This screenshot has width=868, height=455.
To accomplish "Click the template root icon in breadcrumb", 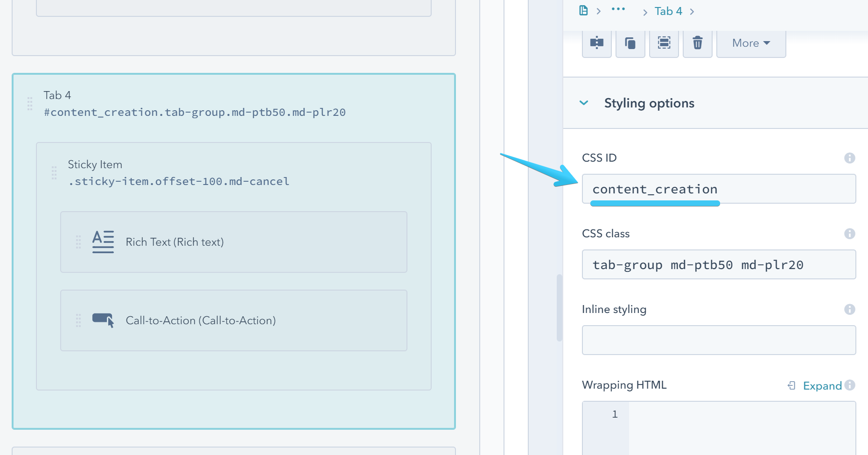I will pos(583,10).
